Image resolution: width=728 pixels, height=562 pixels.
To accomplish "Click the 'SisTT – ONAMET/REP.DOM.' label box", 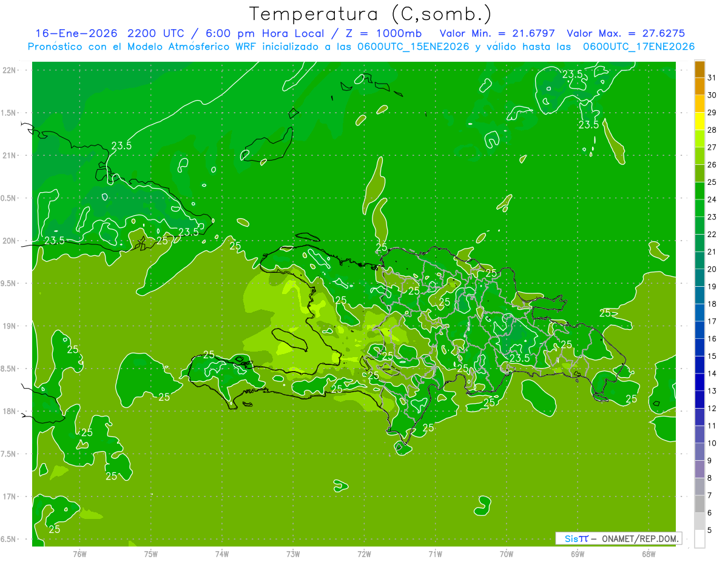I will pyautogui.click(x=618, y=538).
